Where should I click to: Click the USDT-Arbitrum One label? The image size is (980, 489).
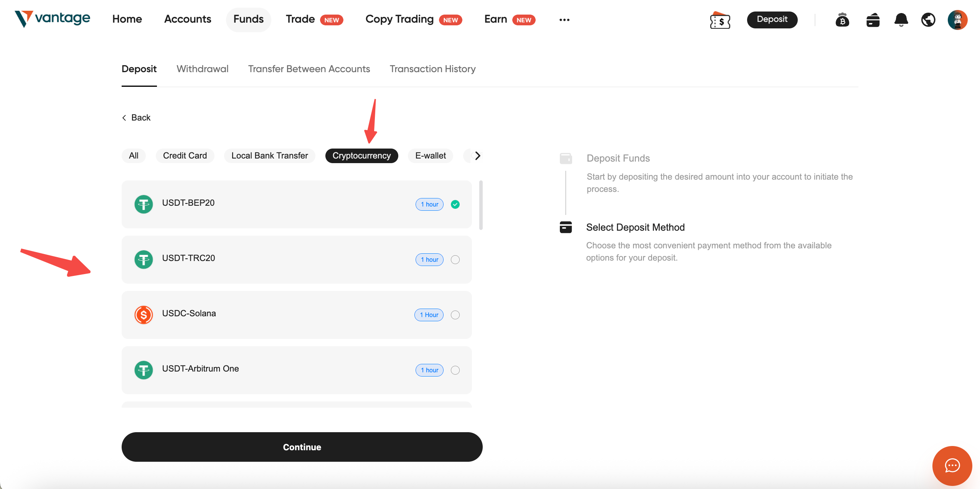coord(200,368)
